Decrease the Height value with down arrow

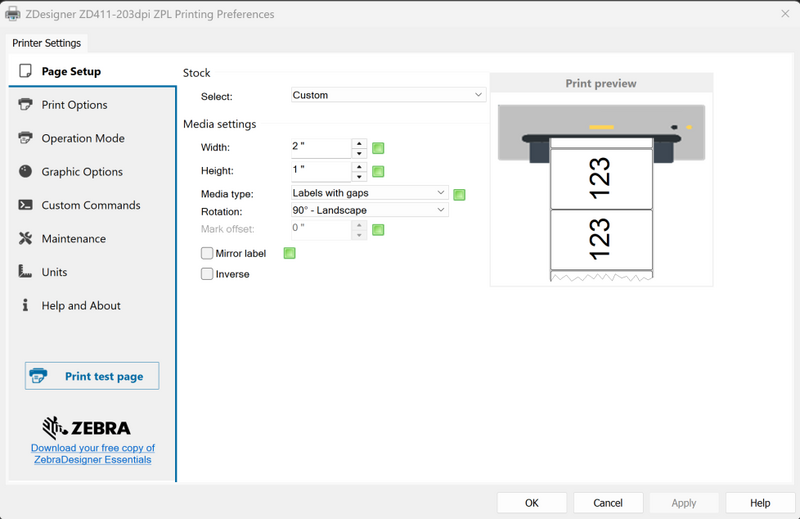click(x=359, y=177)
